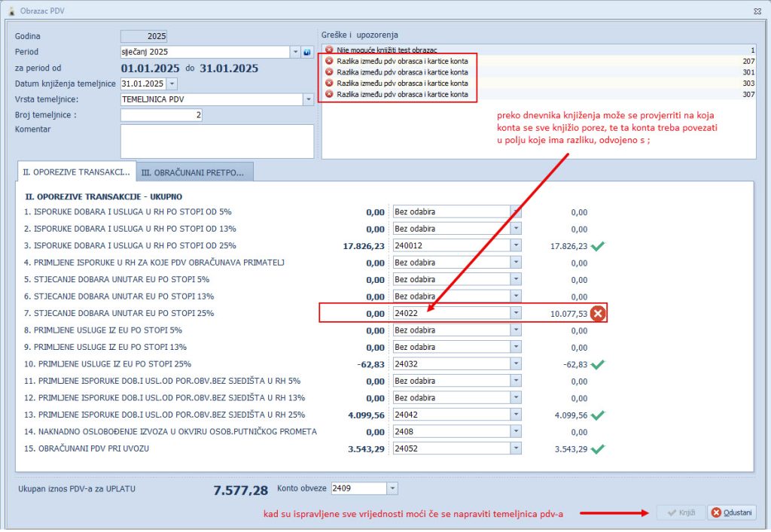Open the konto dropdown showing 24022
Screen dimensions: 771x532
pyautogui.click(x=516, y=313)
